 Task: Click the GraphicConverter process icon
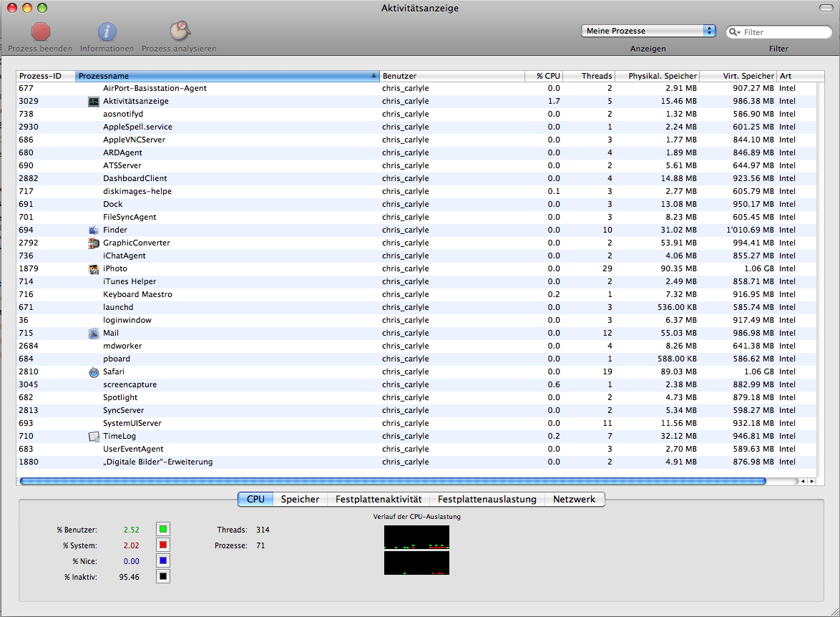point(94,243)
